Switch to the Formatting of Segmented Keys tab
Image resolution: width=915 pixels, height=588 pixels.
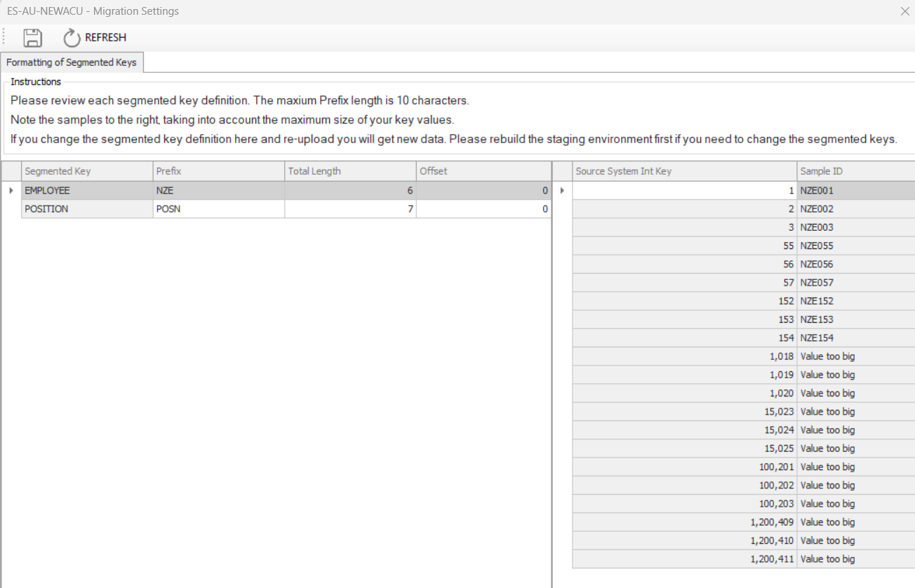72,62
